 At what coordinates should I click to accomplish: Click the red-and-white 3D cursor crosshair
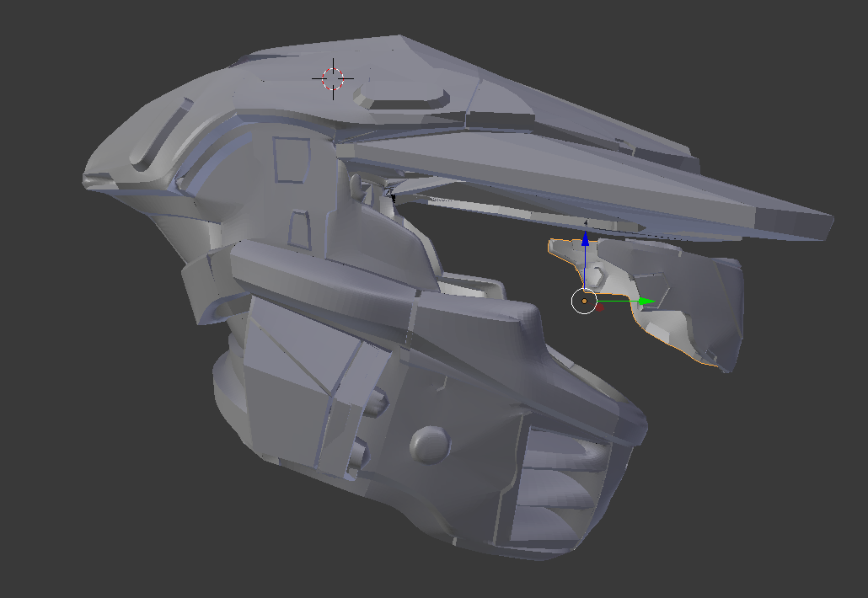click(333, 78)
